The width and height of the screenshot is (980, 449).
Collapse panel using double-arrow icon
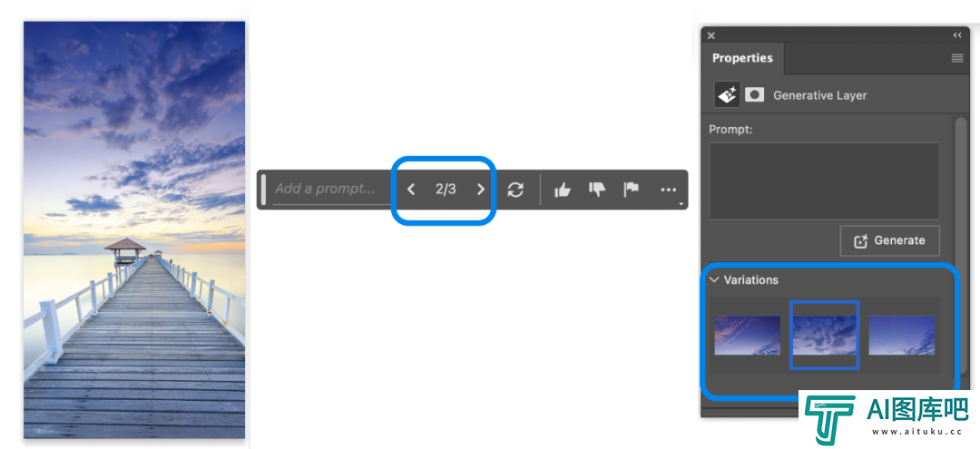click(x=957, y=35)
